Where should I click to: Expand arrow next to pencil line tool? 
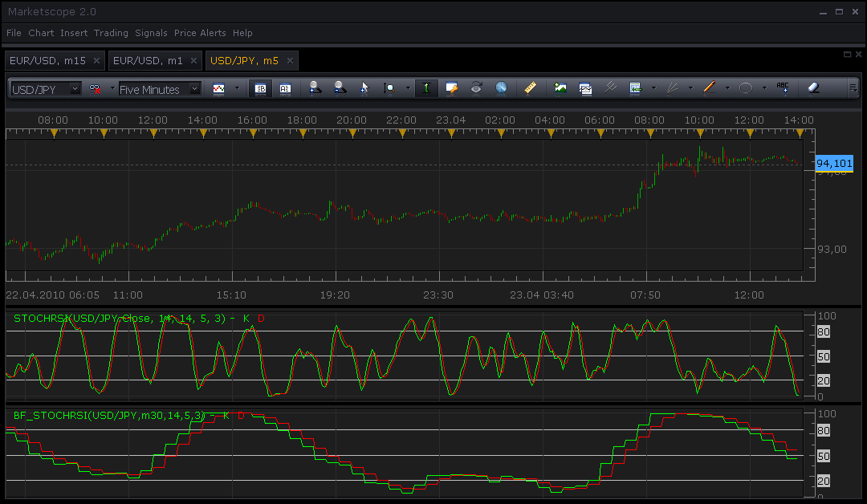[x=727, y=88]
